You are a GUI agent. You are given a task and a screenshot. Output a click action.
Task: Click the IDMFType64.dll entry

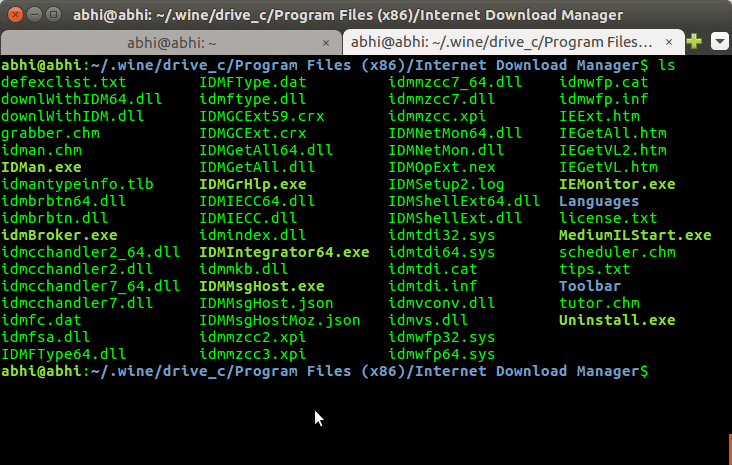pos(64,354)
